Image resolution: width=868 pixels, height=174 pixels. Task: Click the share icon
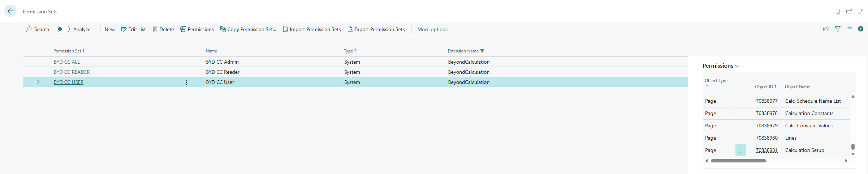click(826, 29)
